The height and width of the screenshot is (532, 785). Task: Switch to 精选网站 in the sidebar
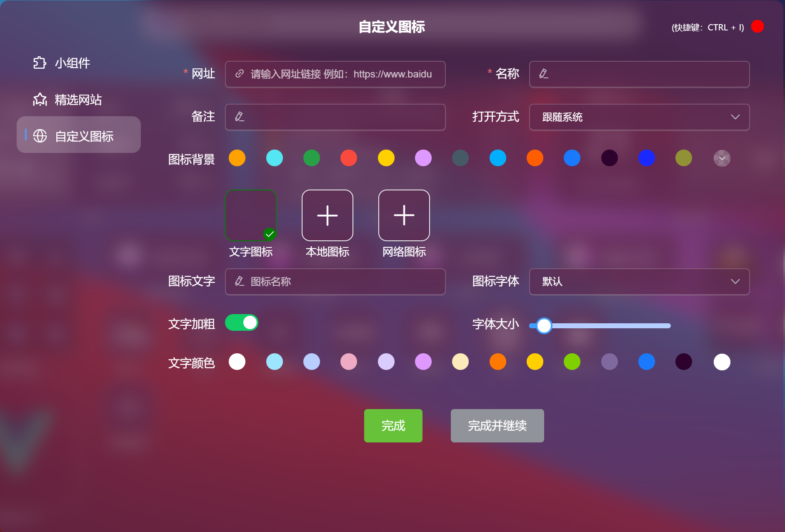tap(79, 100)
